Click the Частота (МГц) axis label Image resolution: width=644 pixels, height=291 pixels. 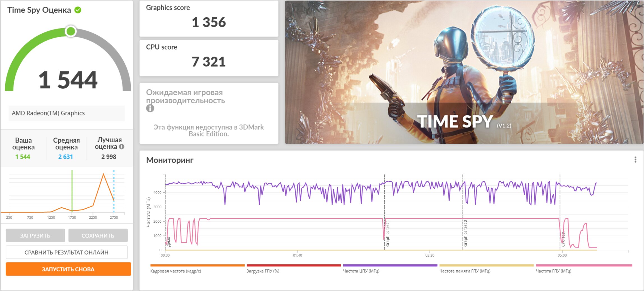[149, 212]
